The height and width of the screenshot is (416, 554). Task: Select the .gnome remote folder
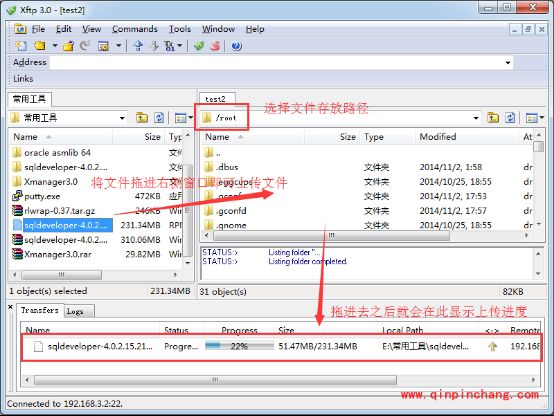(225, 225)
